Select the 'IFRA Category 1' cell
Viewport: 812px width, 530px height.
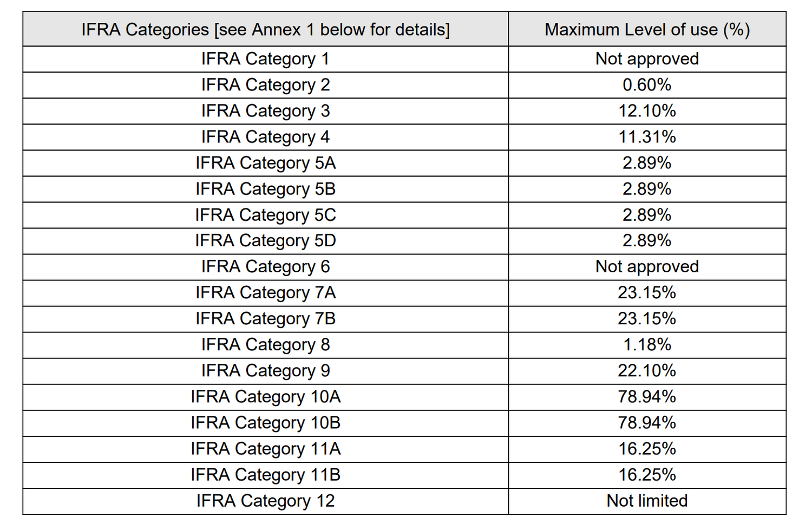pyautogui.click(x=265, y=58)
